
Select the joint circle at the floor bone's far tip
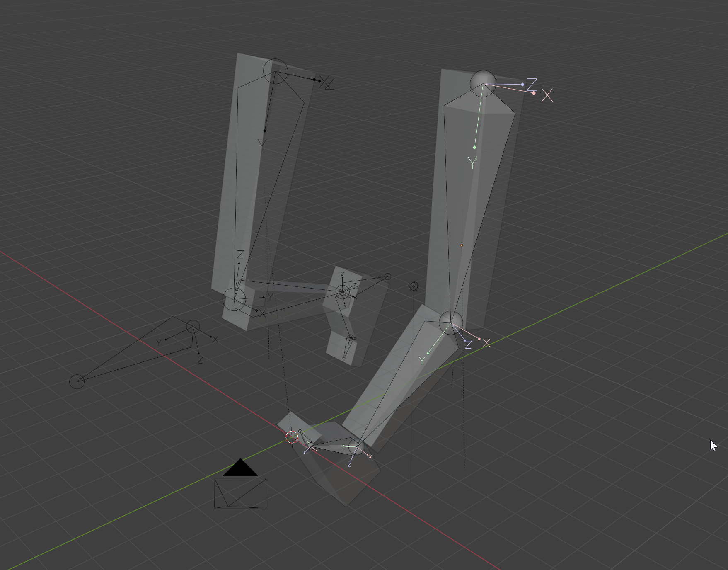coord(77,381)
